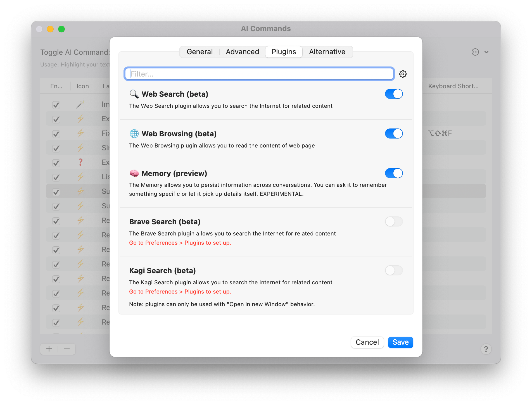
Task: Click the help question mark button
Action: 486,349
